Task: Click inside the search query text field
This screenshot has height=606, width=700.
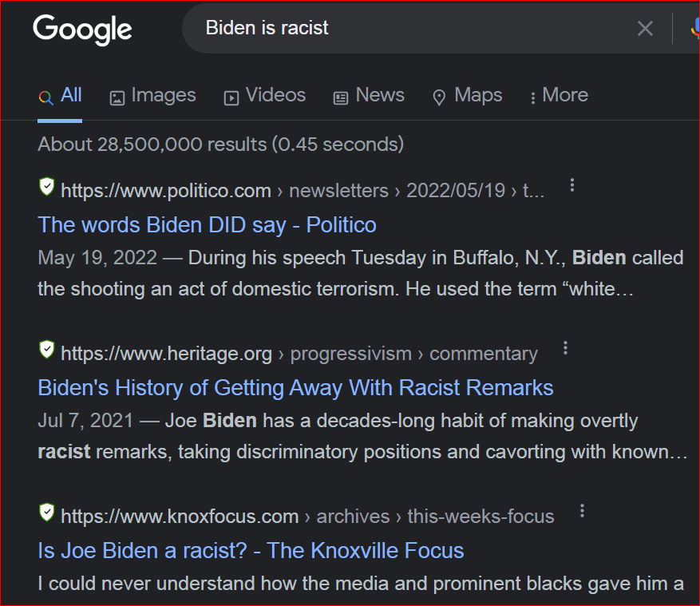Action: click(399, 29)
